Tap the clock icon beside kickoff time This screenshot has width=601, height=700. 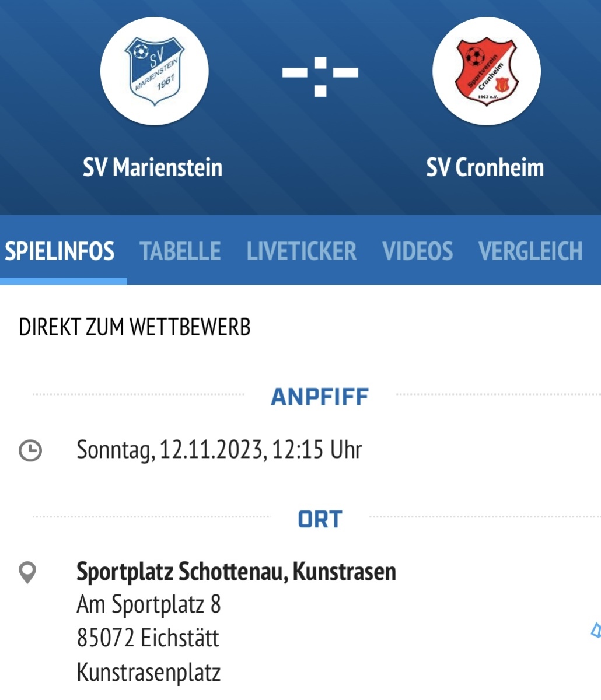(x=30, y=450)
